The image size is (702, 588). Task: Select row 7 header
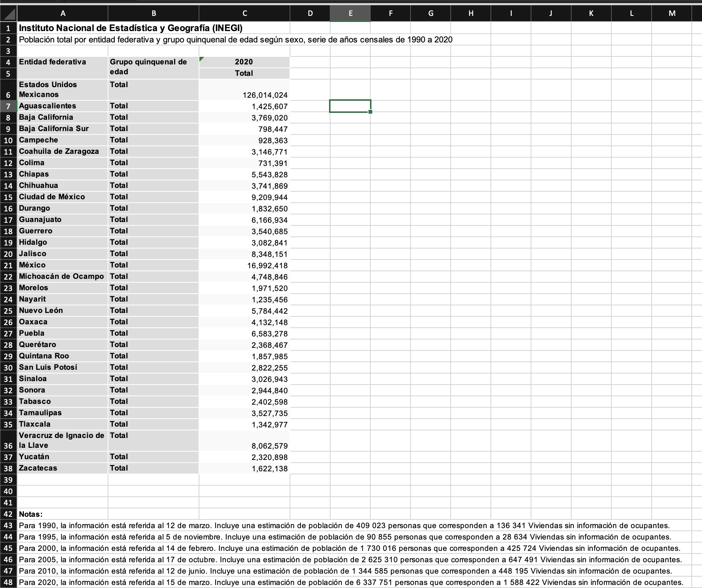8,106
